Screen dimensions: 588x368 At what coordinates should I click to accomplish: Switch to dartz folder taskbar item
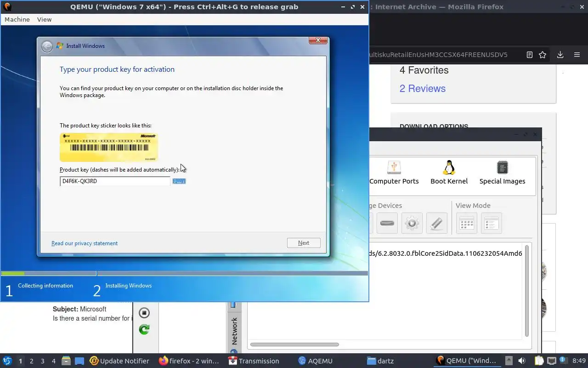point(380,361)
